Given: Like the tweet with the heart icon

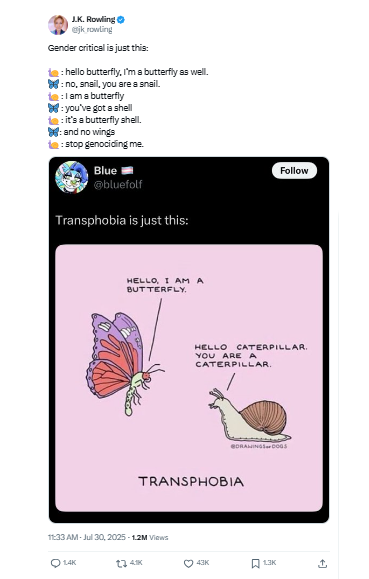Looking at the screenshot, I should click(x=188, y=563).
